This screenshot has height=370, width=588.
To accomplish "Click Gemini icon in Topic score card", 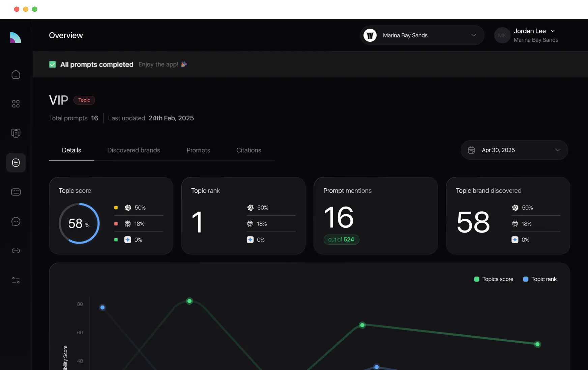I will pyautogui.click(x=128, y=240).
